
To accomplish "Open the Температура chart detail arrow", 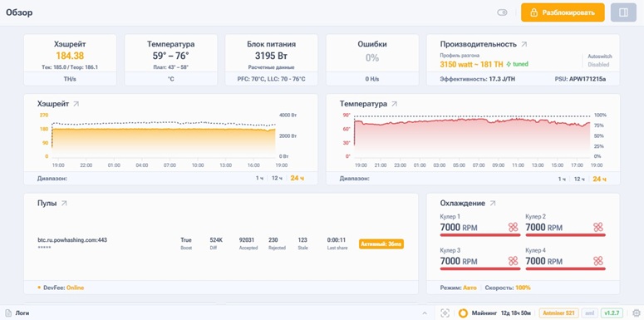I will (394, 104).
